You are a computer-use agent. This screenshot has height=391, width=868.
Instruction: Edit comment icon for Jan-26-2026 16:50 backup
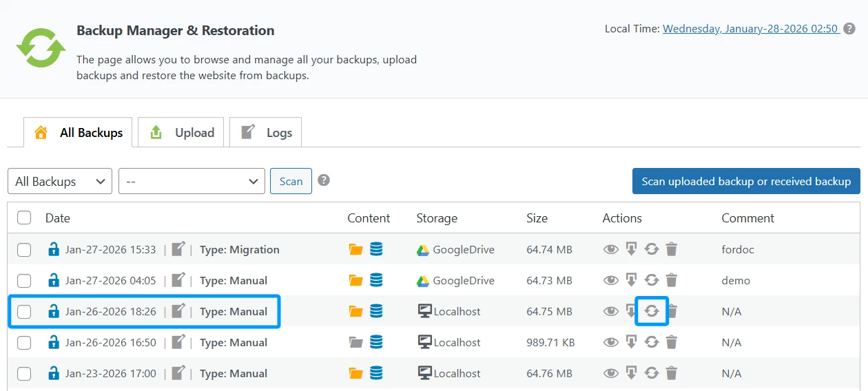click(178, 342)
